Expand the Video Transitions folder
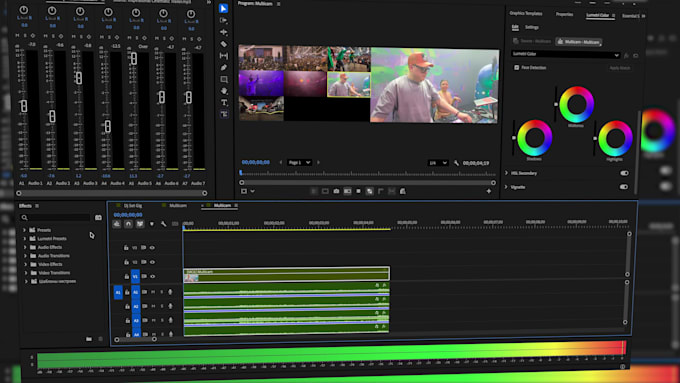 26,273
